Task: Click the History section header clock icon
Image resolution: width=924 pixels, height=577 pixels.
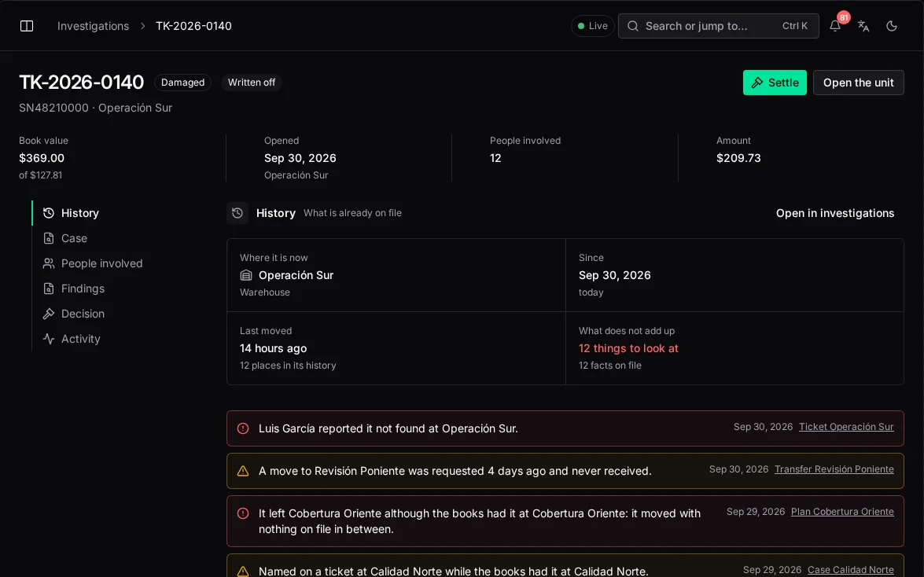Action: pyautogui.click(x=237, y=213)
